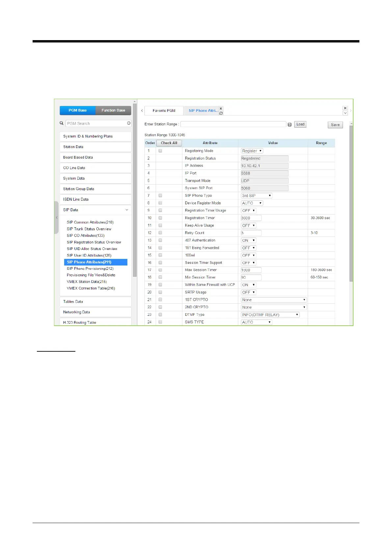This screenshot has width=392, height=554.
Task: Tick the SRTP Usage checkbox
Action: [x=160, y=292]
